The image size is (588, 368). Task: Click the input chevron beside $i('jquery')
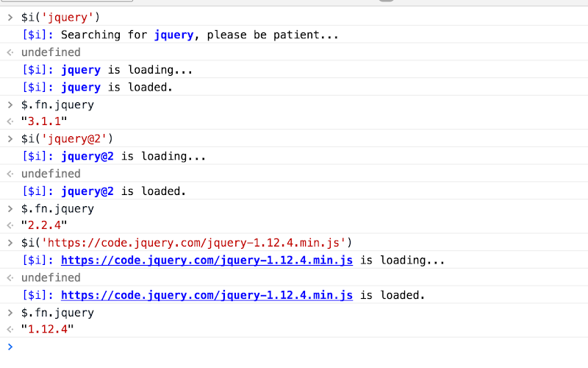point(10,17)
